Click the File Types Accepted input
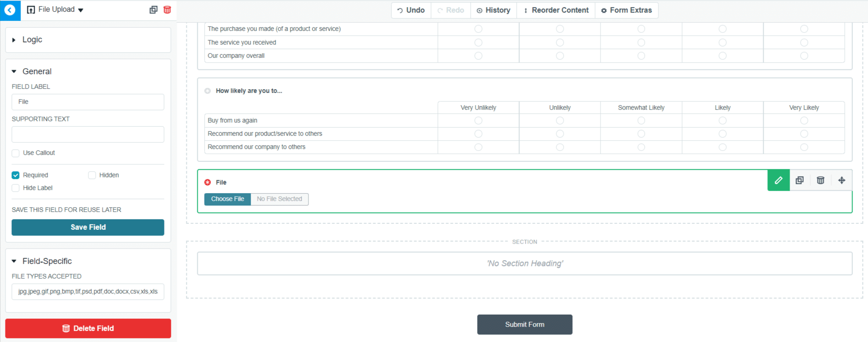The image size is (868, 342). coord(88,292)
